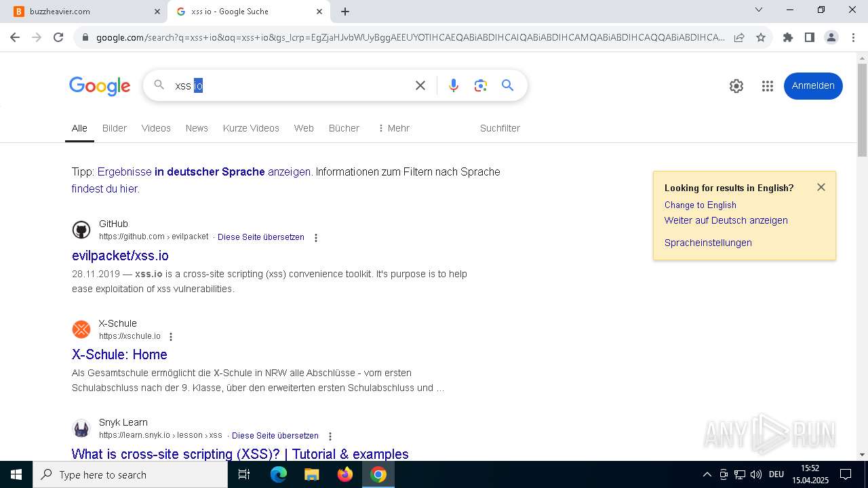Bookmark this page with star icon

click(x=761, y=37)
